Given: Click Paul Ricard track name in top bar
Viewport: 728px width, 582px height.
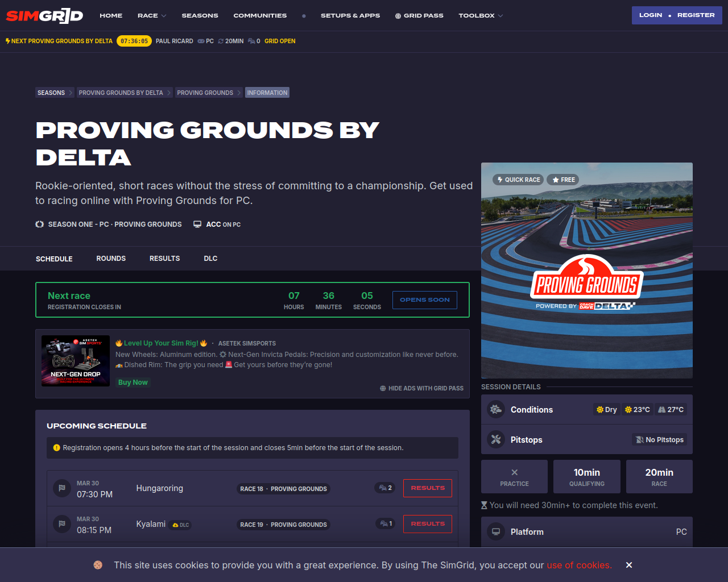Looking at the screenshot, I should (175, 41).
